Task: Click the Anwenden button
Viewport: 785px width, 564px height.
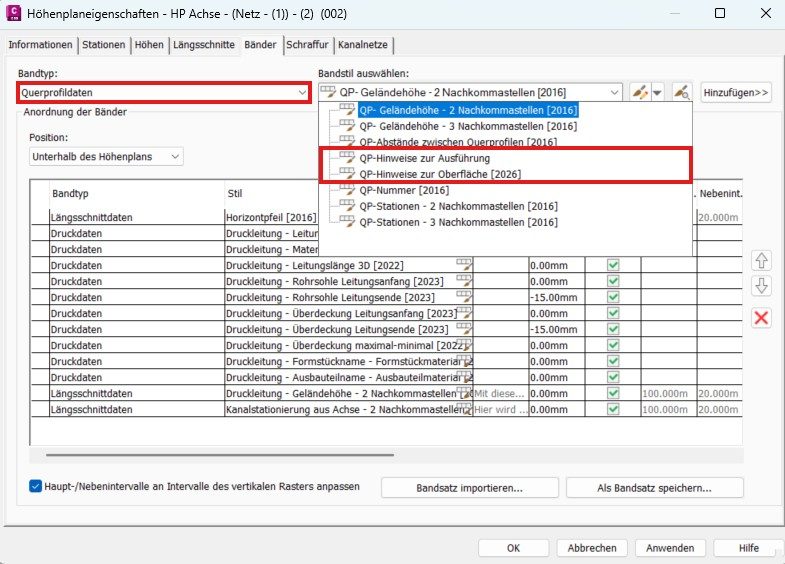Action: tap(670, 548)
